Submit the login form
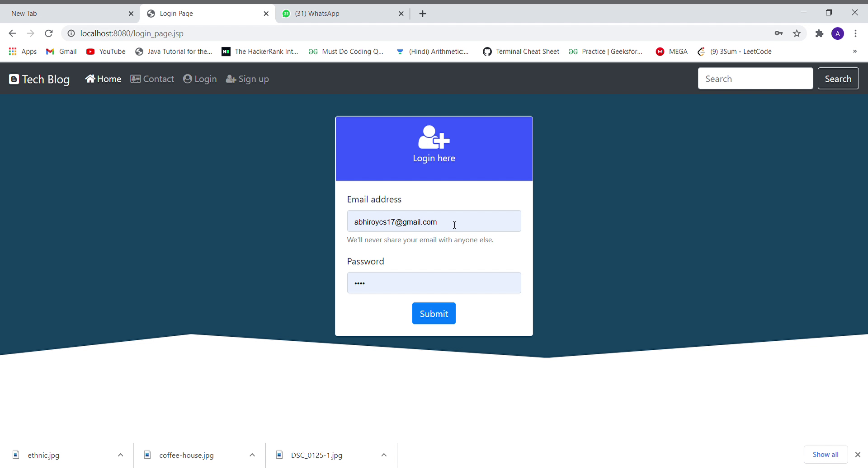 [x=434, y=313]
